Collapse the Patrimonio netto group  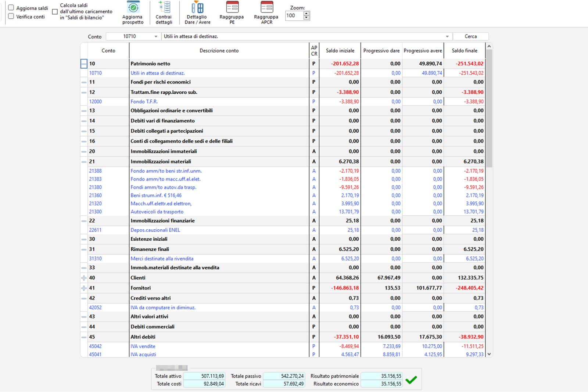pos(84,64)
